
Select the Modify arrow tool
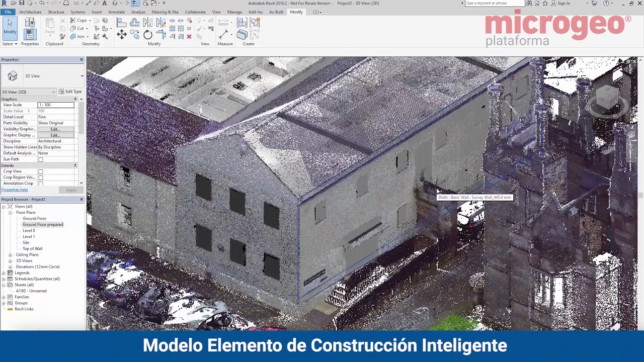[10, 28]
